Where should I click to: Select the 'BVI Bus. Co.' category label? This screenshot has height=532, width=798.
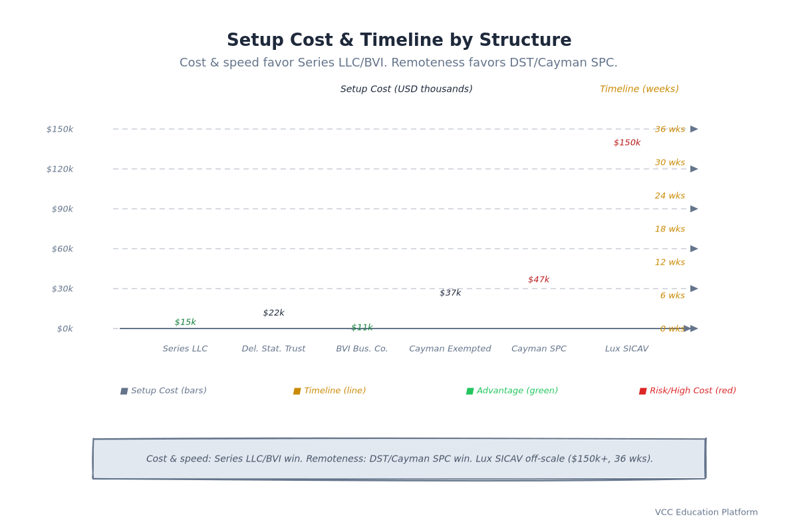(x=362, y=348)
